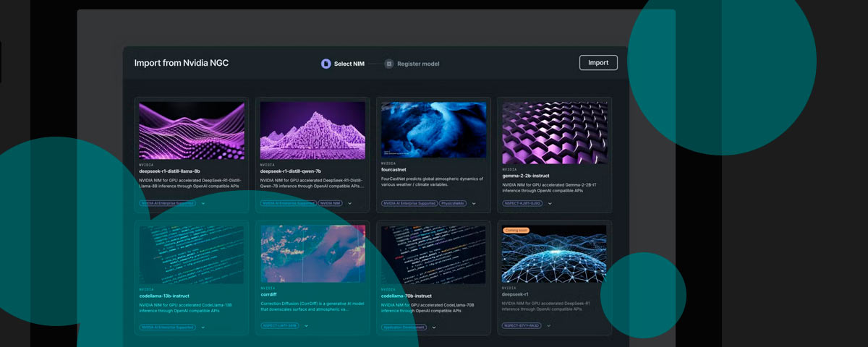Click the PhysicsNeMo tag on fourcastnet
The height and width of the screenshot is (347, 868).
pyautogui.click(x=454, y=204)
